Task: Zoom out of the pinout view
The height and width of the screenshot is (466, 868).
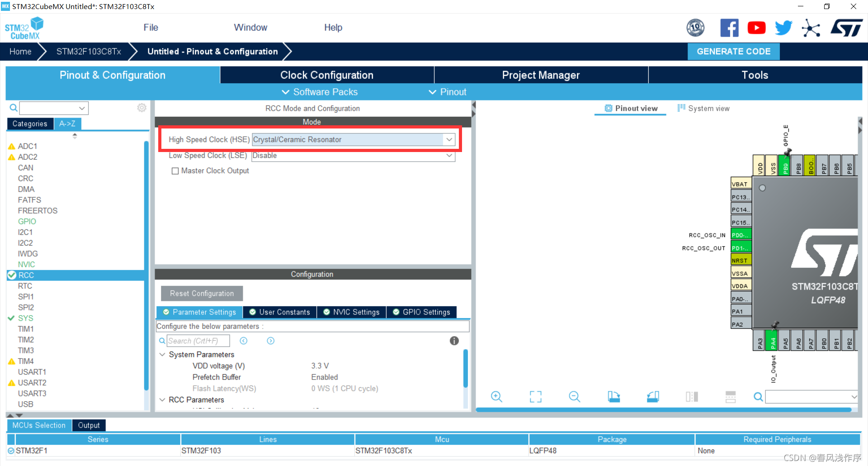Action: tap(575, 397)
